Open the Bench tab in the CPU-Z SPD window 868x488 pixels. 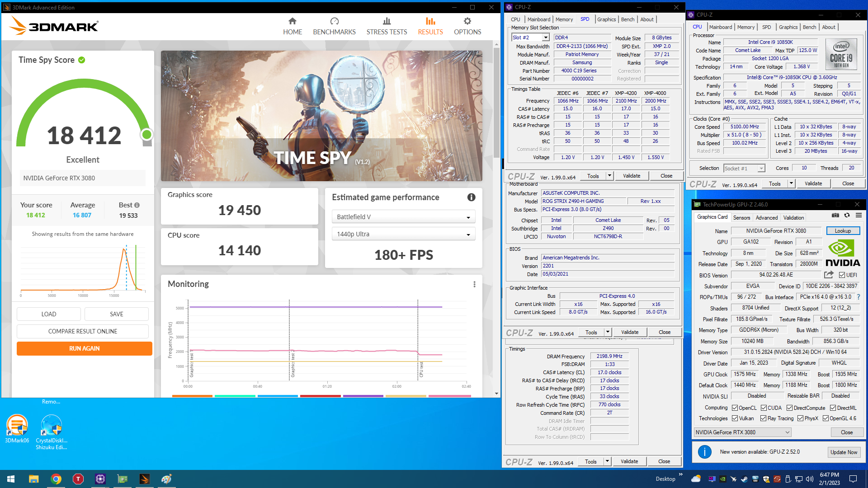(627, 19)
